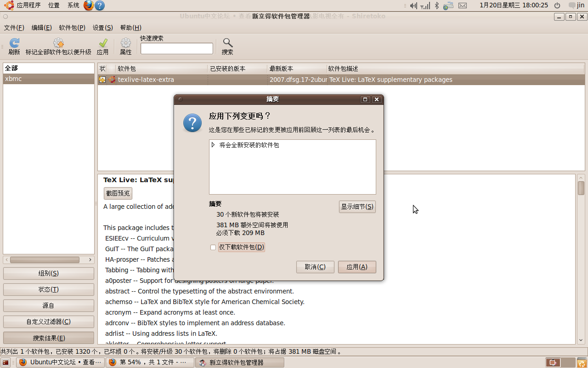Click the Refresh (刷新) toolbar icon
The height and width of the screenshot is (368, 588).
click(14, 43)
